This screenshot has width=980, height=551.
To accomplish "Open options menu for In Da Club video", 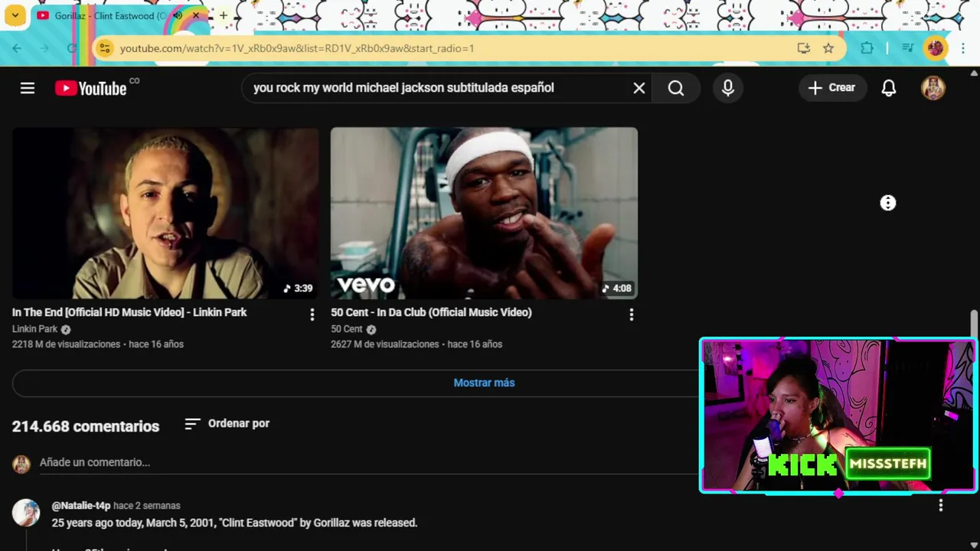I will point(631,315).
